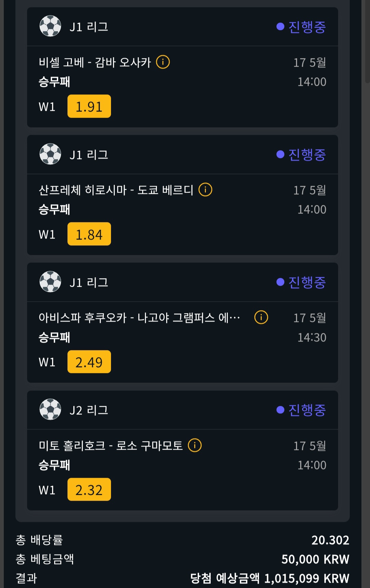This screenshot has height=588, width=370.
Task: Click info icon beside 아비스파 후쿠오카 match
Action: [x=261, y=317]
